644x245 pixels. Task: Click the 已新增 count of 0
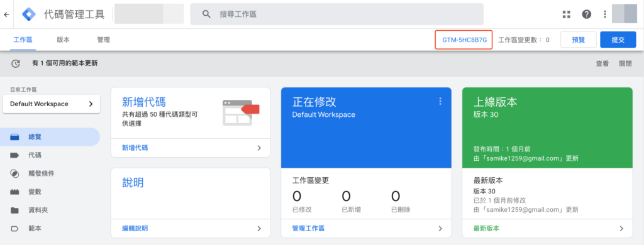click(x=347, y=196)
